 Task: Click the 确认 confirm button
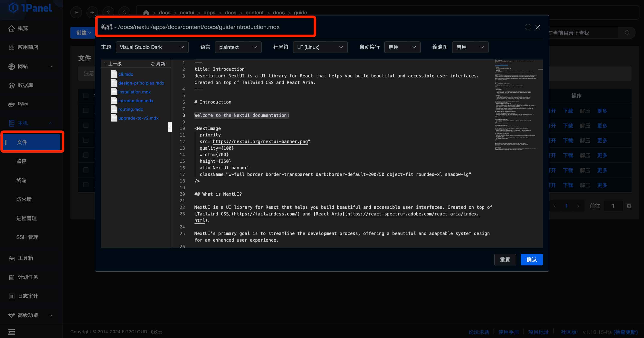tap(532, 259)
